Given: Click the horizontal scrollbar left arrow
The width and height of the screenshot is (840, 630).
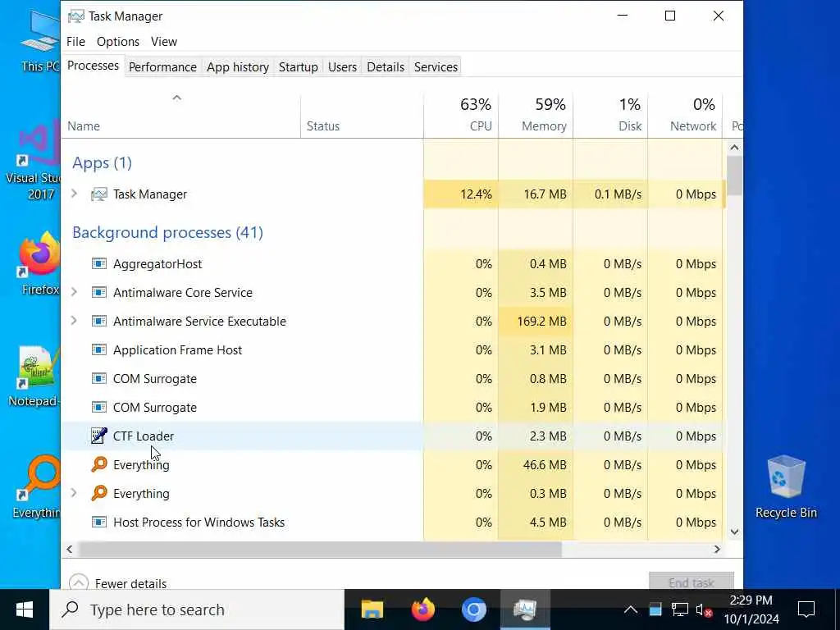Looking at the screenshot, I should pos(69,549).
